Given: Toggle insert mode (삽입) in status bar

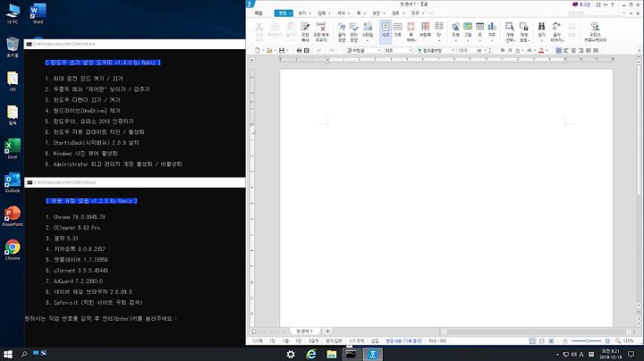Looking at the screenshot, I should pyautogui.click(x=375, y=341).
